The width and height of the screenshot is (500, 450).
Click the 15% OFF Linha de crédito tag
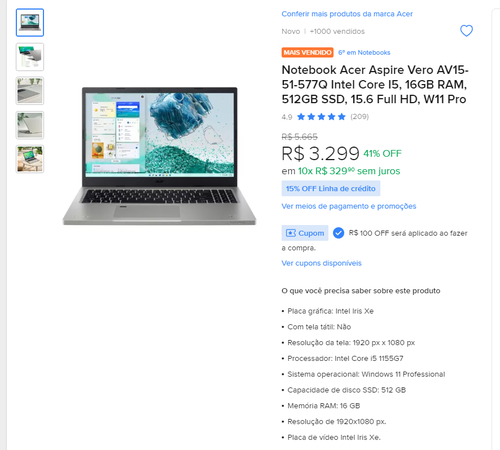tap(331, 189)
